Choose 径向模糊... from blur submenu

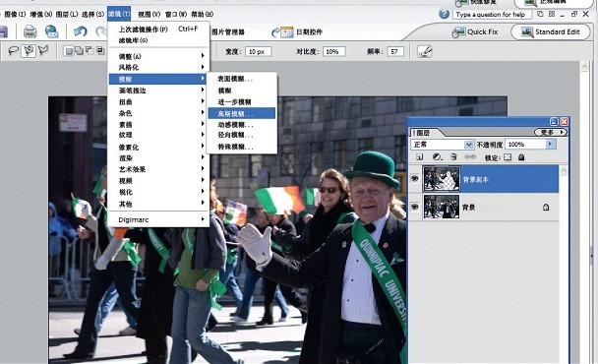point(241,135)
